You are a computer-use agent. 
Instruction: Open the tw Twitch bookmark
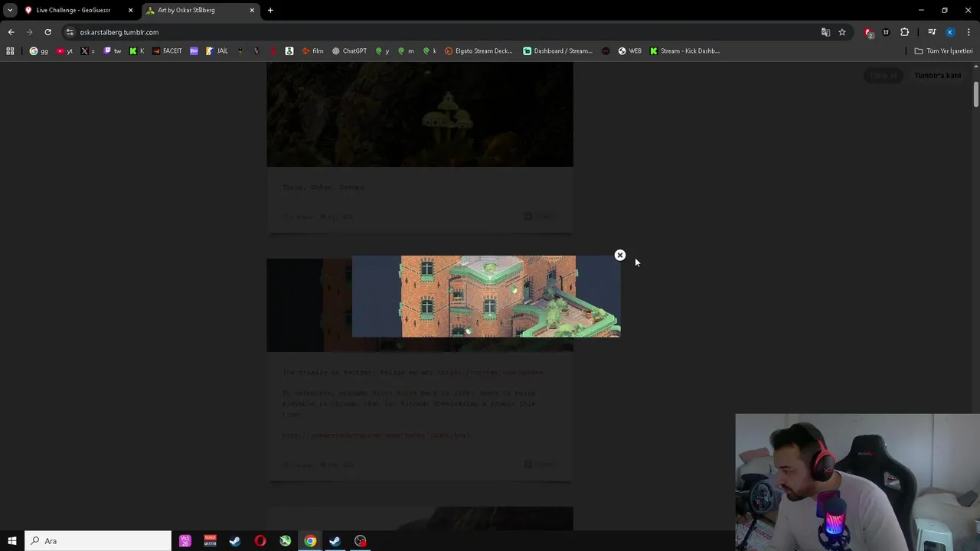point(112,51)
